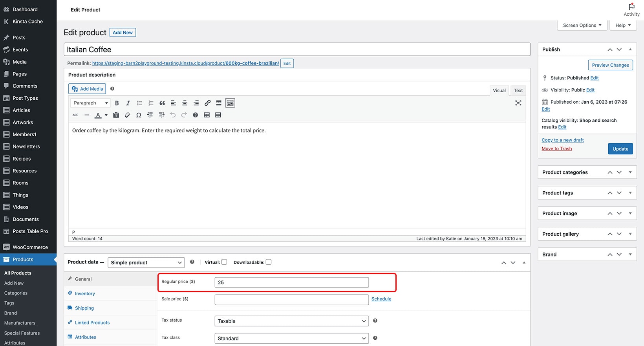The width and height of the screenshot is (644, 346).
Task: Open the Paragraph format dropdown
Action: (x=90, y=103)
